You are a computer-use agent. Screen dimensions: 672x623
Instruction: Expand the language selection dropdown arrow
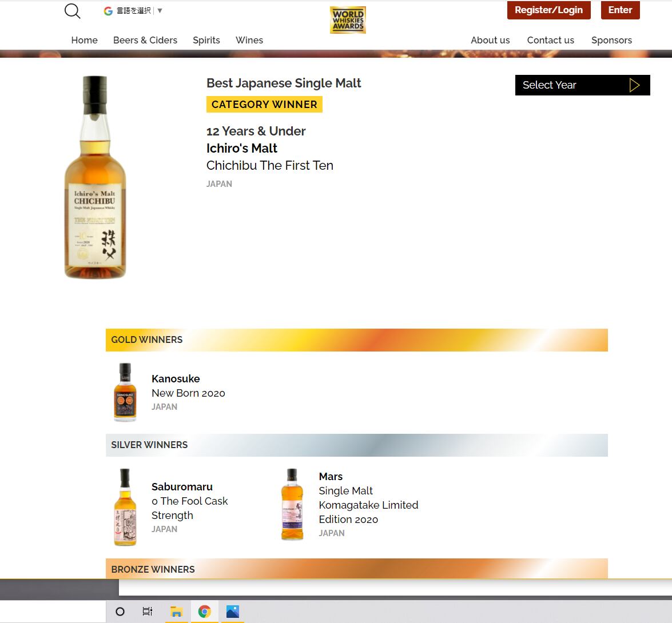[160, 11]
